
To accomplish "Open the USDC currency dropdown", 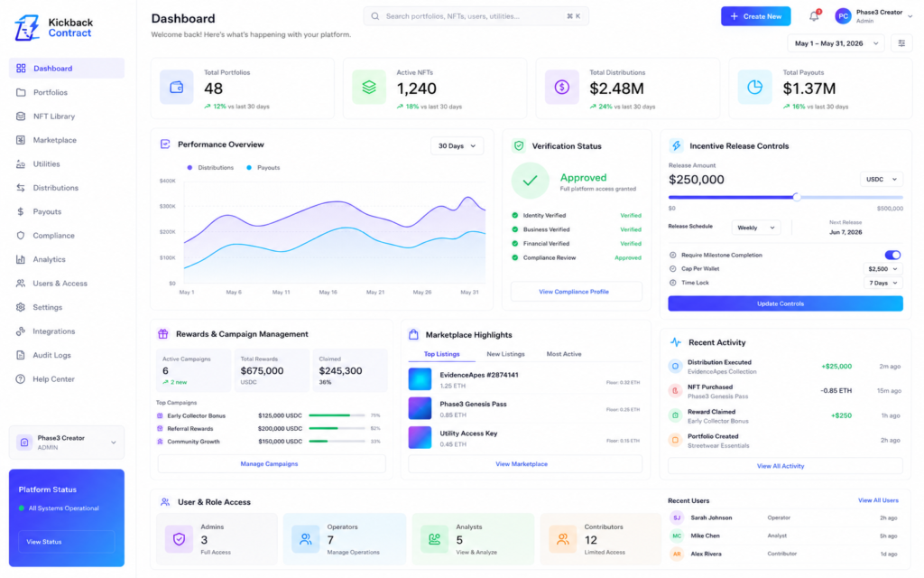I will pos(881,180).
